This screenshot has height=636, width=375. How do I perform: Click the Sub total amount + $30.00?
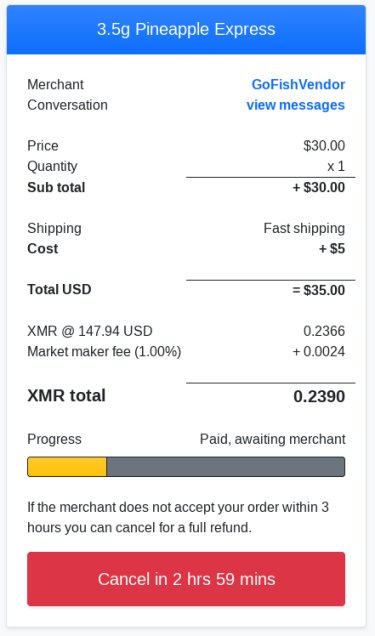click(319, 187)
